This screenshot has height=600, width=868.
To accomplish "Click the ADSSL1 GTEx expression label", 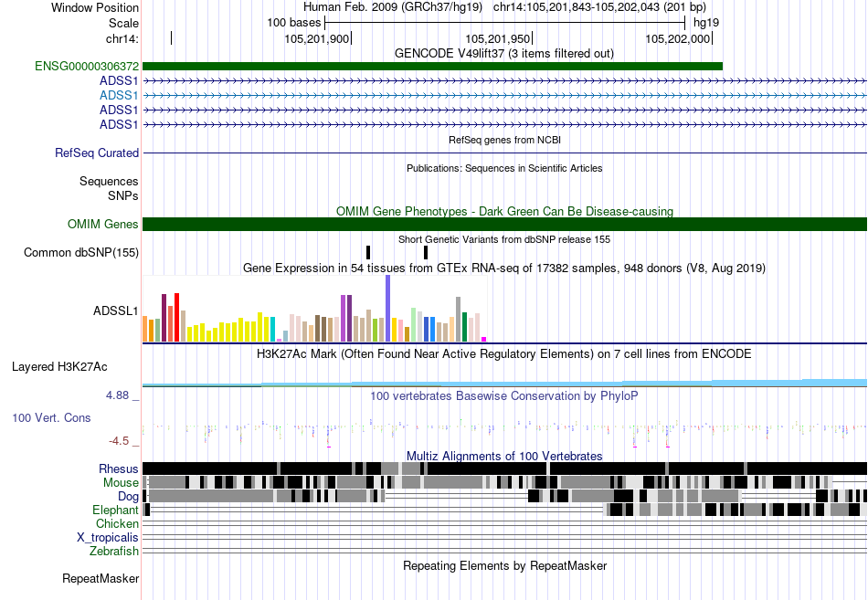I will pos(115,311).
